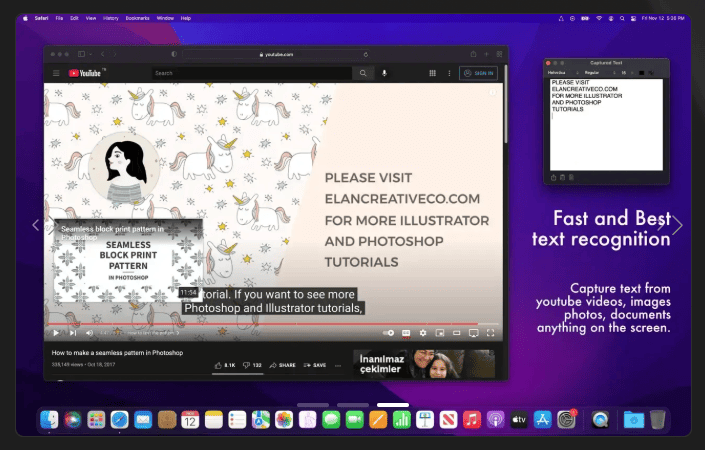Open Music from the Dock
705x450 pixels.
472,420
